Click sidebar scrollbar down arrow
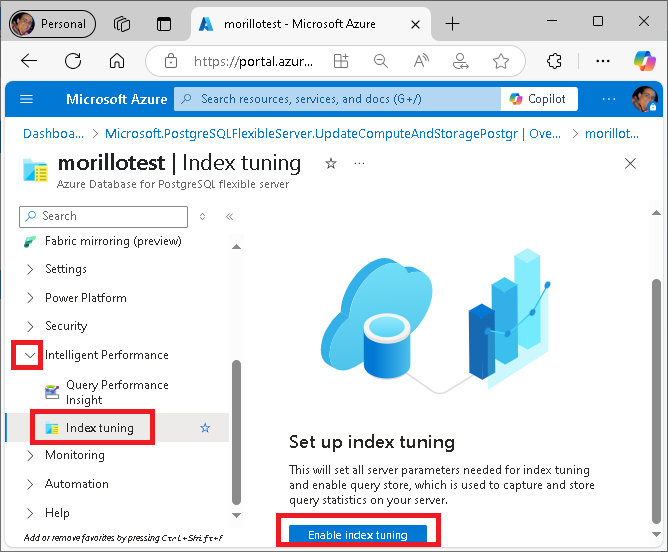The image size is (668, 552). (x=236, y=515)
